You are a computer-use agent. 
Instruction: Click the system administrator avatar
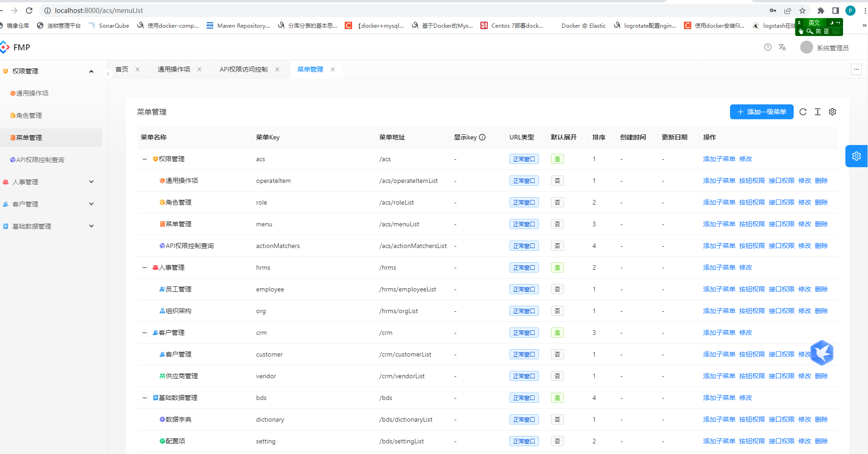coord(807,47)
